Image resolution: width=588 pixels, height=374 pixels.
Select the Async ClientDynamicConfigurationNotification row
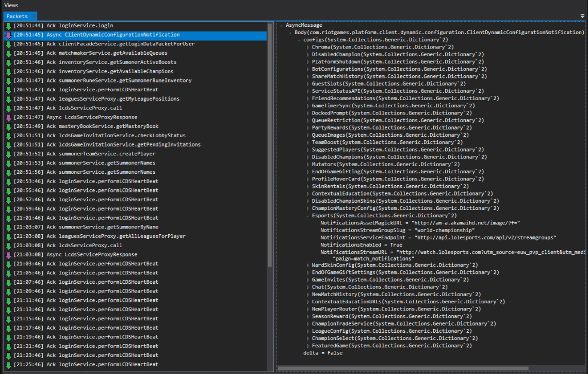[x=135, y=35]
